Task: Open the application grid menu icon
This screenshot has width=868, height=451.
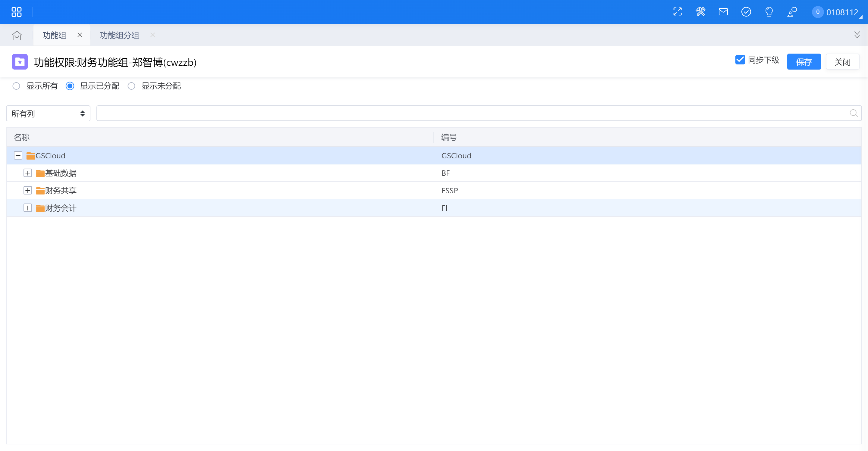Action: (x=17, y=12)
